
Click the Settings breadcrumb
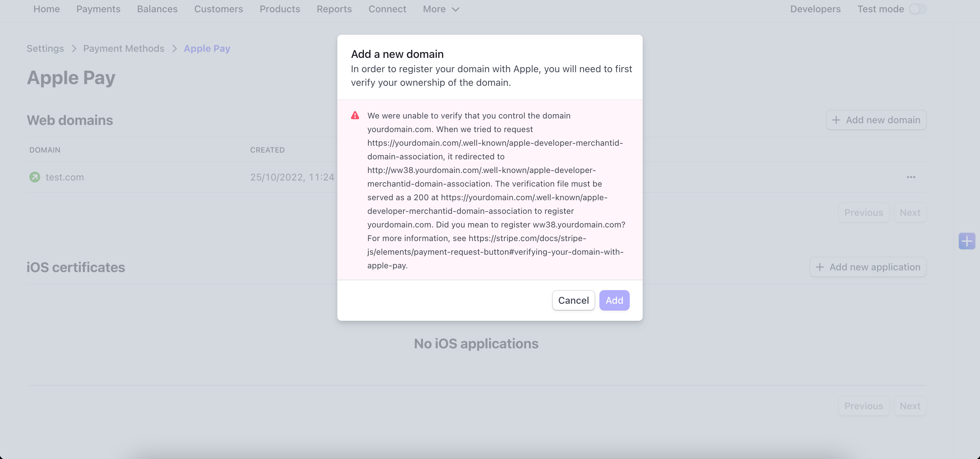(x=45, y=48)
